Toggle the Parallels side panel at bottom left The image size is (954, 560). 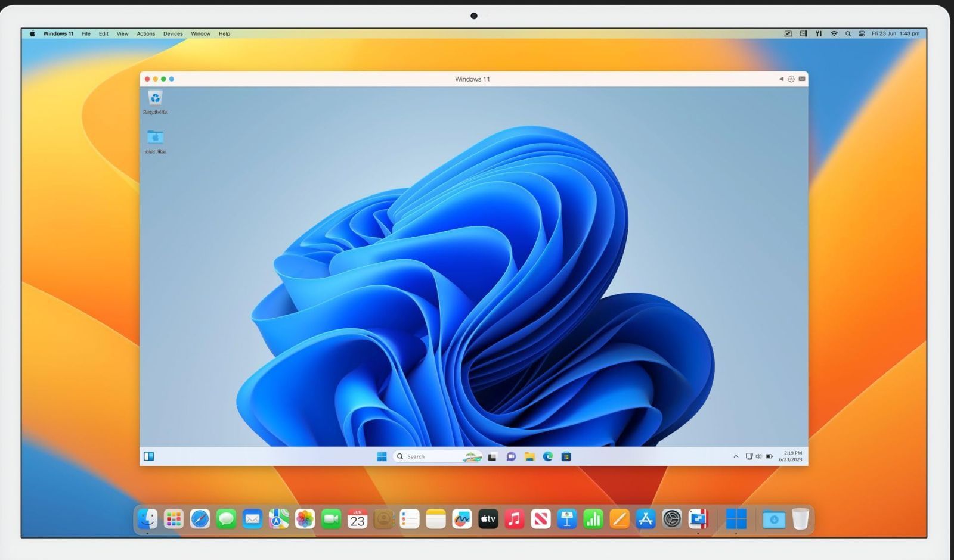point(148,456)
